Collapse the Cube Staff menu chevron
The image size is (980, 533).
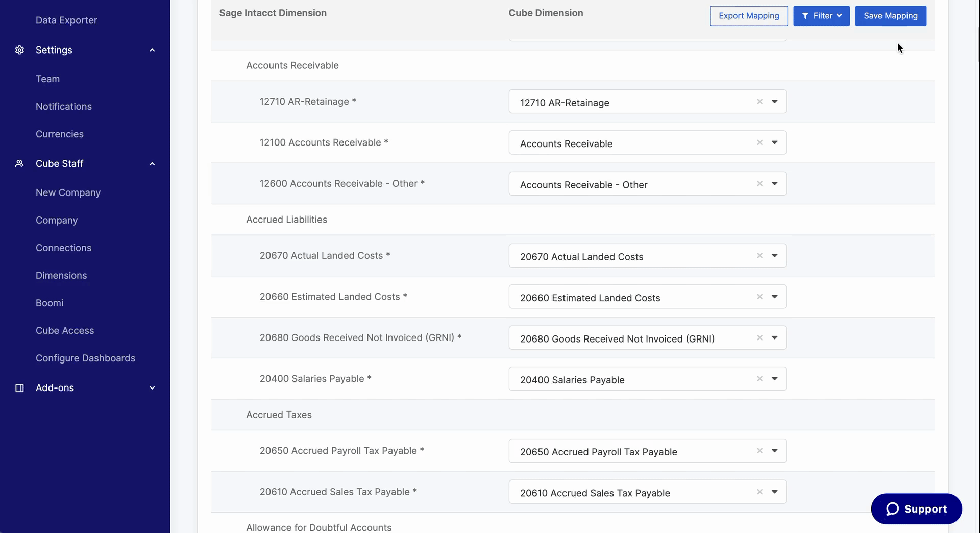click(x=152, y=164)
